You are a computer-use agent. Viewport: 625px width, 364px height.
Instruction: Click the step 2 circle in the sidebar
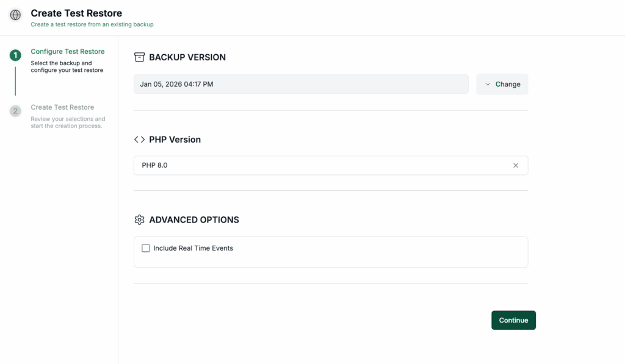(15, 111)
